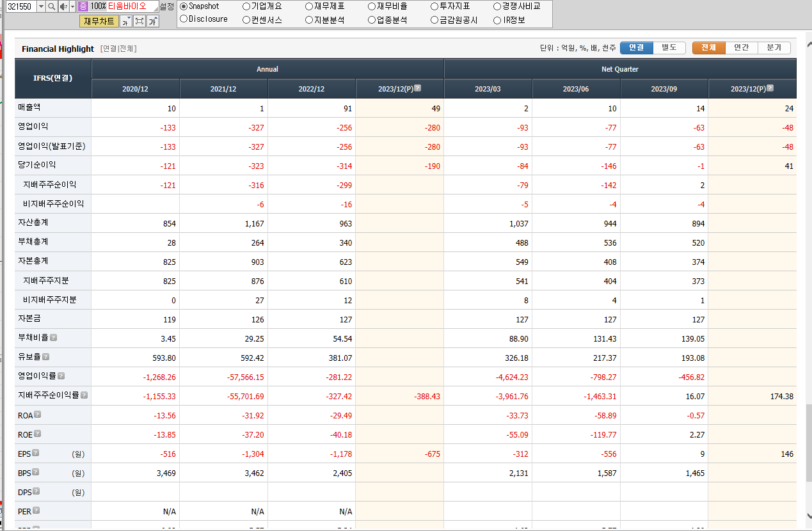Screen dimensions: 812x531
Task: Select the 지분분석 radio button
Action: tap(309, 20)
